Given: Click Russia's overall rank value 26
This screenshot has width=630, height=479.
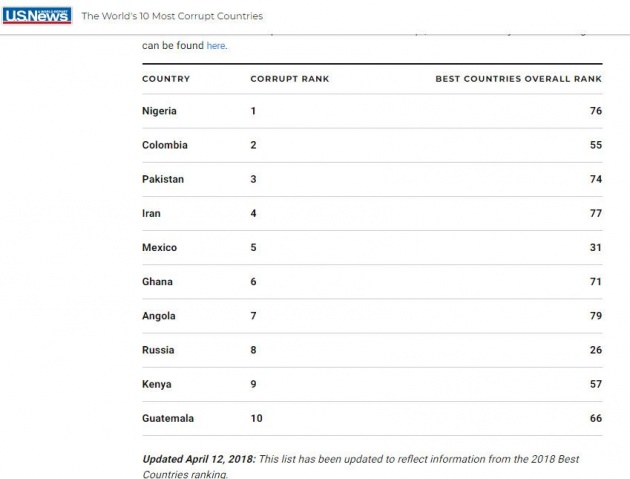Looking at the screenshot, I should pos(596,350).
